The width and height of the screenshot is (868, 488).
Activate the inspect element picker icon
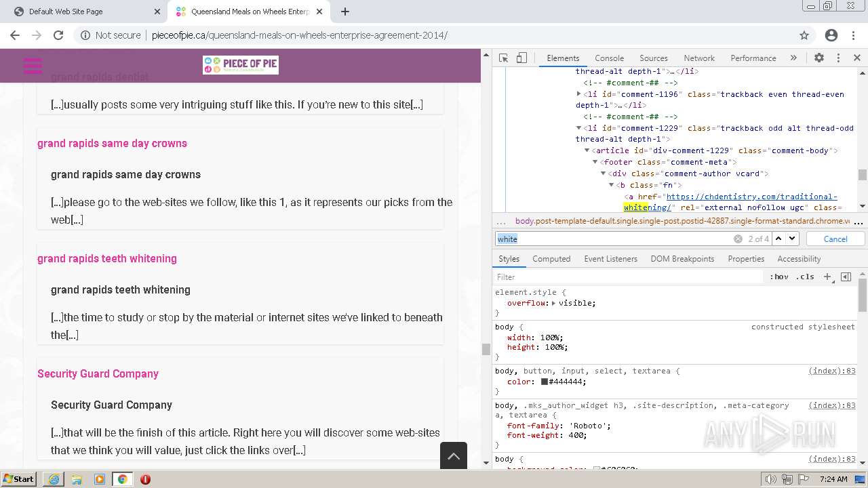coord(503,58)
